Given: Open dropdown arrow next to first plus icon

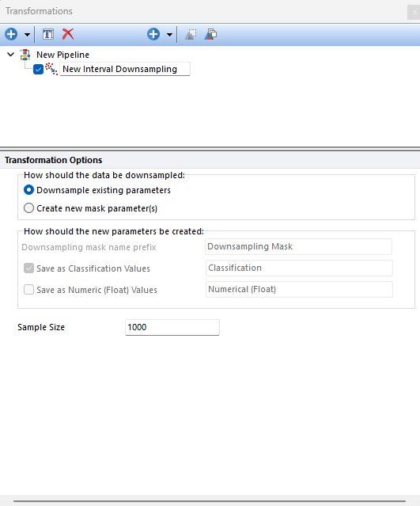Looking at the screenshot, I should click(x=28, y=35).
